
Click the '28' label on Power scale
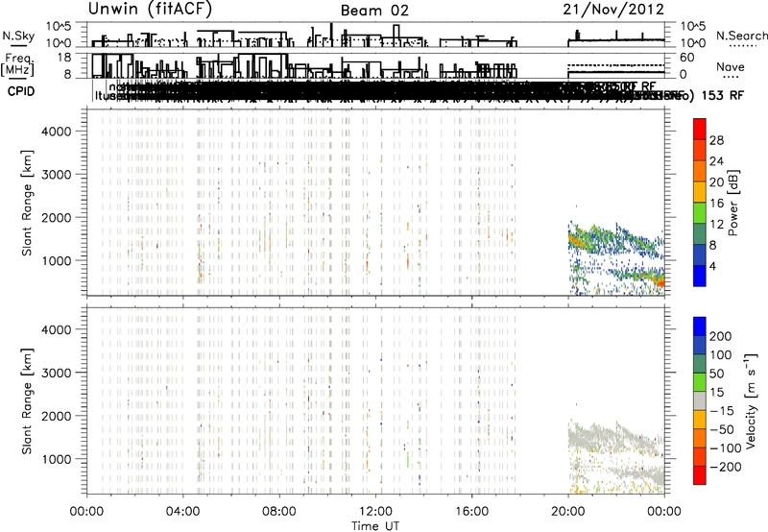click(x=716, y=140)
